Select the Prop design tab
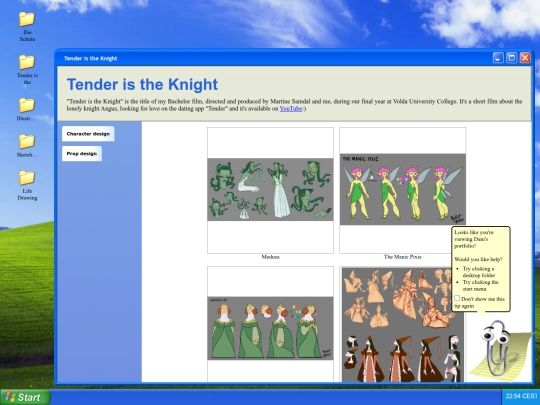540x405 pixels. (82, 154)
